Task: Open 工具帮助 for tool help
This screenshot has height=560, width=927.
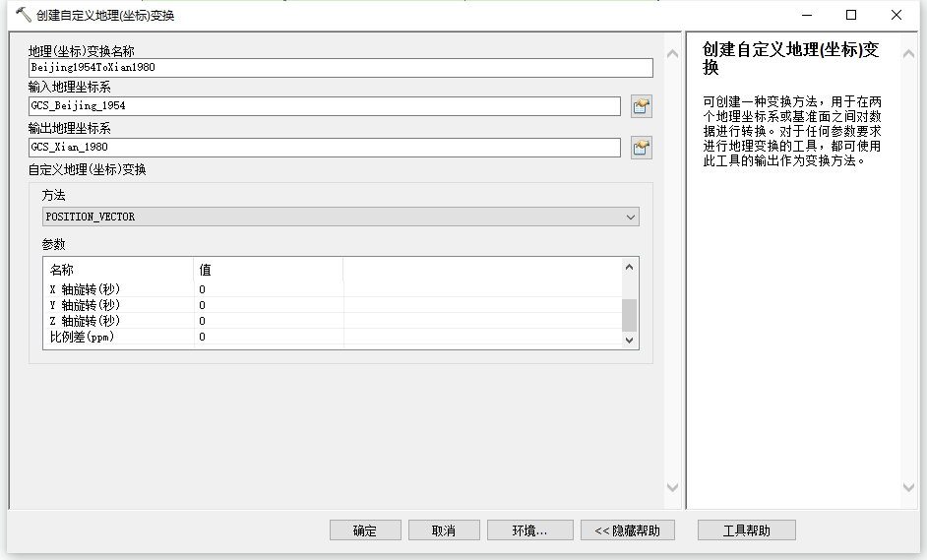Action: point(746,530)
